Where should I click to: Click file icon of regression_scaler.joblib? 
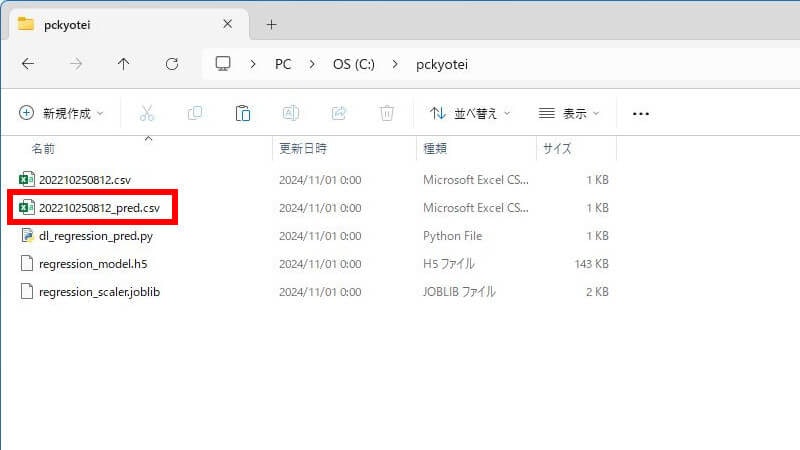[27, 291]
